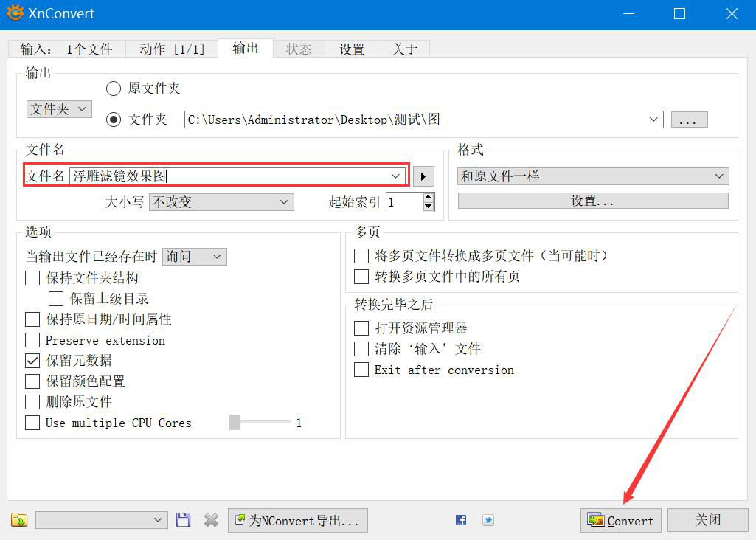This screenshot has width=756, height=540.
Task: Open the 状态 tab
Action: pos(299,49)
